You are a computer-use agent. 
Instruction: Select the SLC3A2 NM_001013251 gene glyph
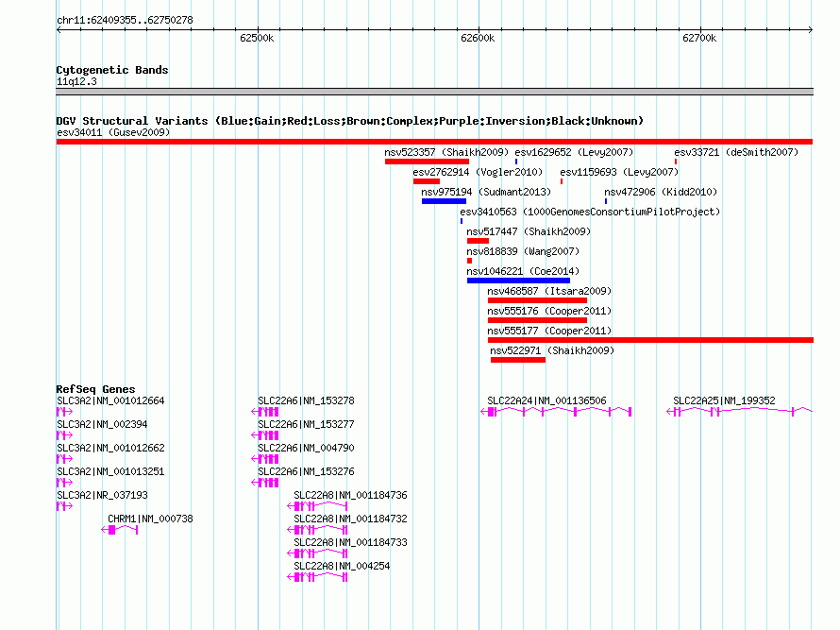(x=64, y=483)
